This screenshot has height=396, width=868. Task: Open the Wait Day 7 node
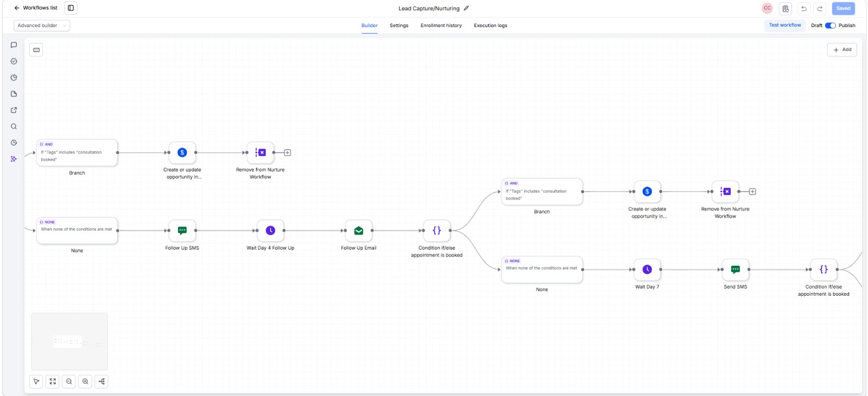647,270
